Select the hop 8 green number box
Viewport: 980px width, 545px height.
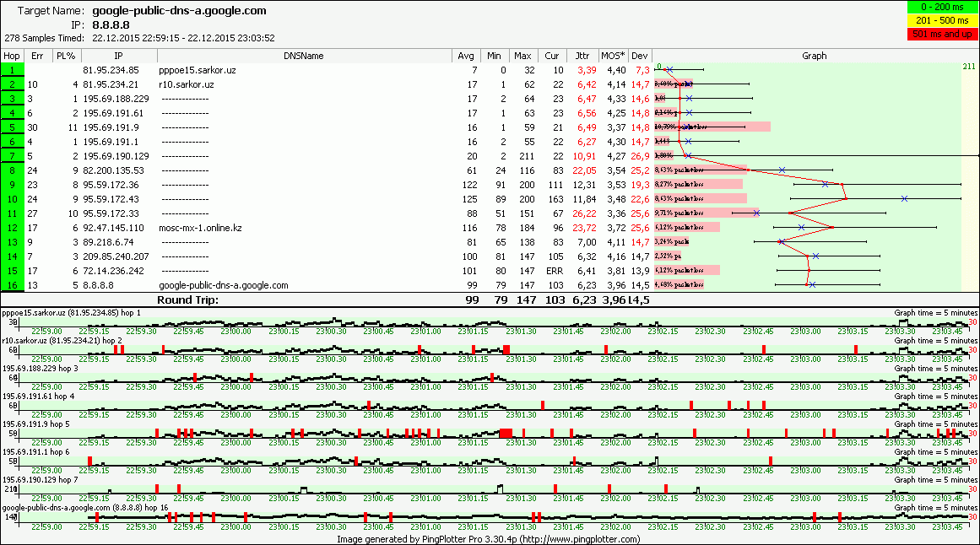12,170
